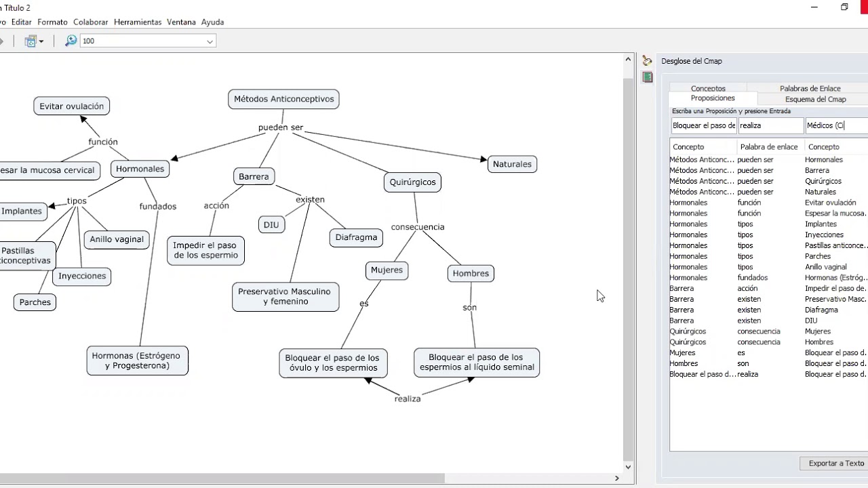This screenshot has width=868, height=488.
Task: Open the Herramientas menu
Action: [x=138, y=22]
